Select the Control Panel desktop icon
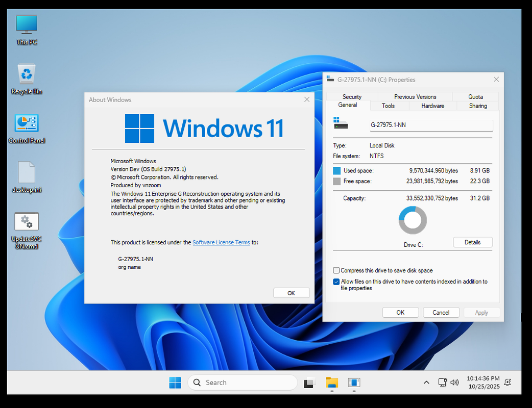 [x=27, y=129]
